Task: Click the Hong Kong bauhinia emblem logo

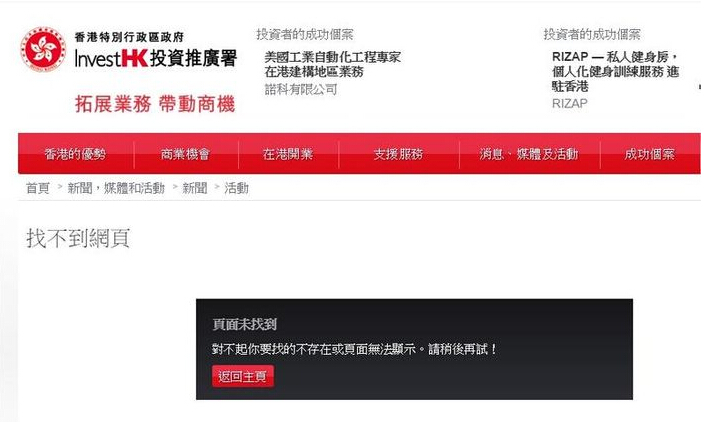Action: (x=43, y=49)
